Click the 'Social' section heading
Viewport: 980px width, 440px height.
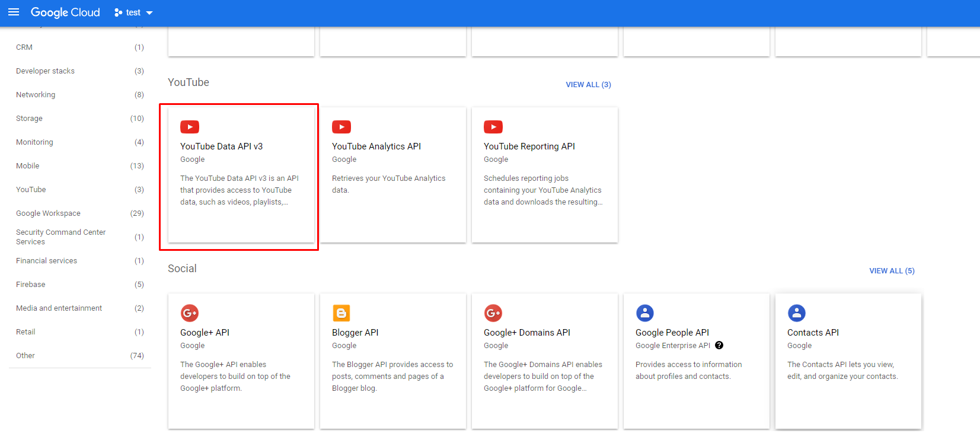(182, 269)
